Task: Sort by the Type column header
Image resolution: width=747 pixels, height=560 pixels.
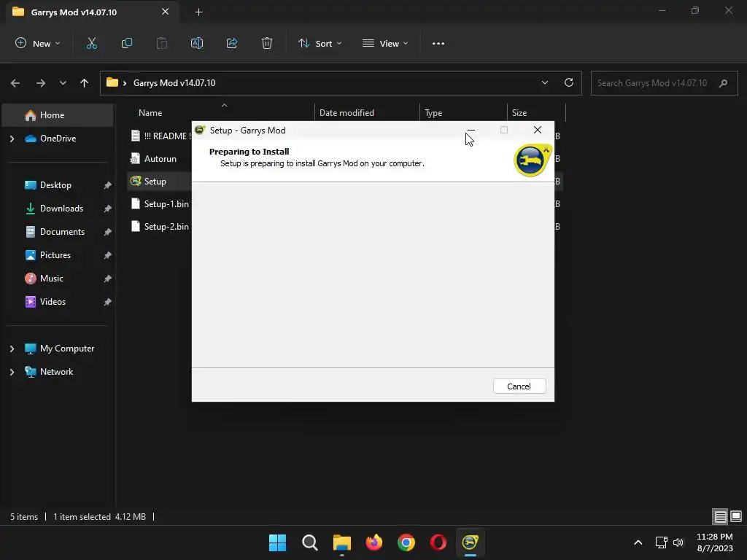Action: click(433, 113)
